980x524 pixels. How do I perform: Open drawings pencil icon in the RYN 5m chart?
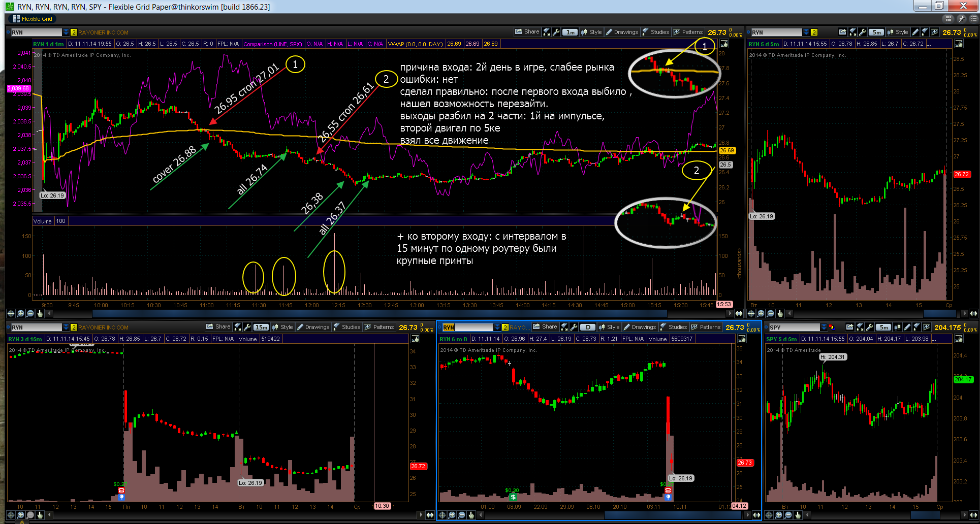[x=915, y=32]
